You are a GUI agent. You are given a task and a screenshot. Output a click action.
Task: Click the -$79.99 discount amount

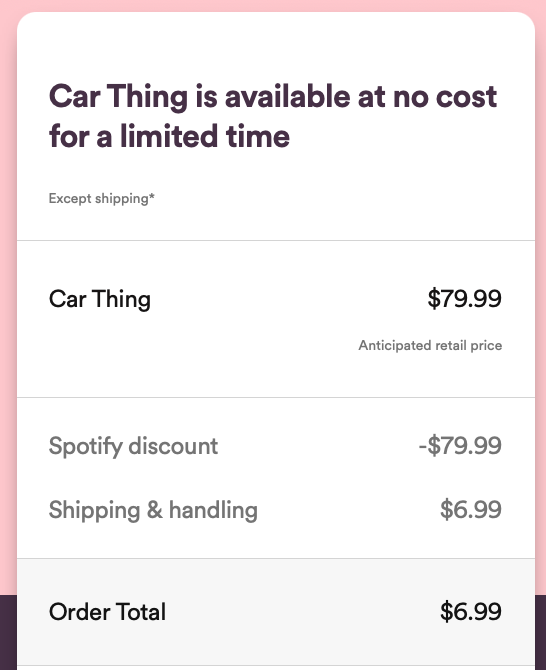tap(460, 446)
